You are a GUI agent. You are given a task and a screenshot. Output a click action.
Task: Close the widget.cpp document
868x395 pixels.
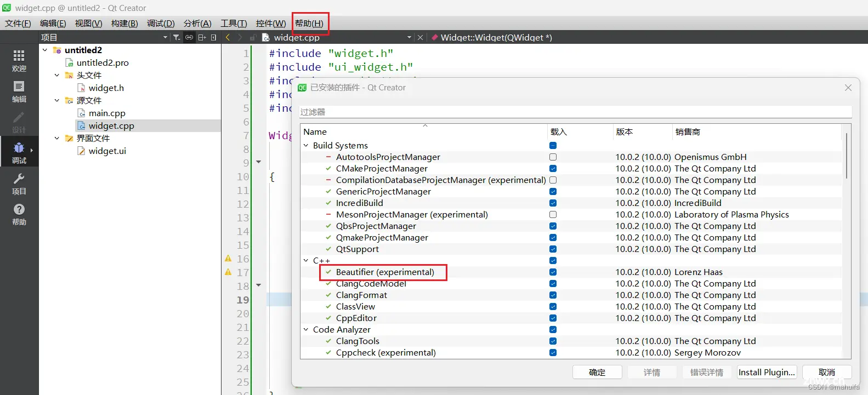click(421, 37)
